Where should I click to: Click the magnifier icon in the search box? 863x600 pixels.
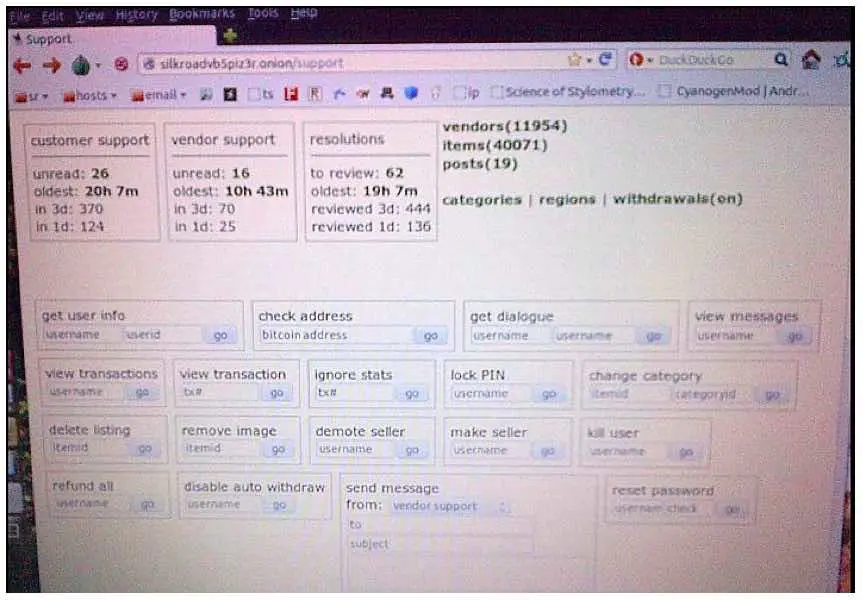(781, 61)
